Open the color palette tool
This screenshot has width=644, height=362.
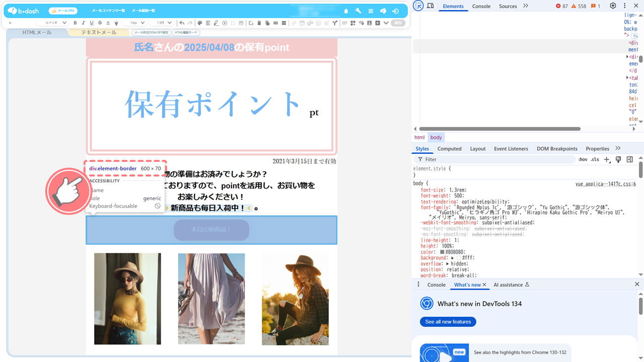[x=200, y=23]
